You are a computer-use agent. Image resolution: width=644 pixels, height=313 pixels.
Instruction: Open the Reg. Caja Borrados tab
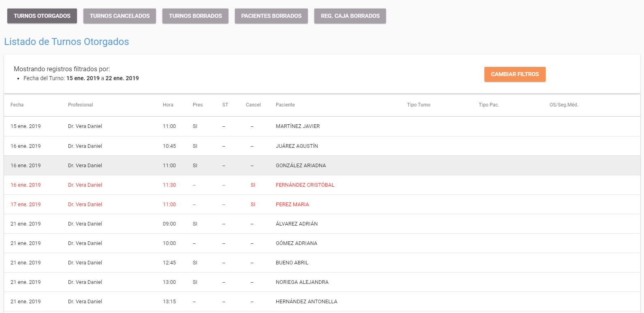click(x=350, y=16)
